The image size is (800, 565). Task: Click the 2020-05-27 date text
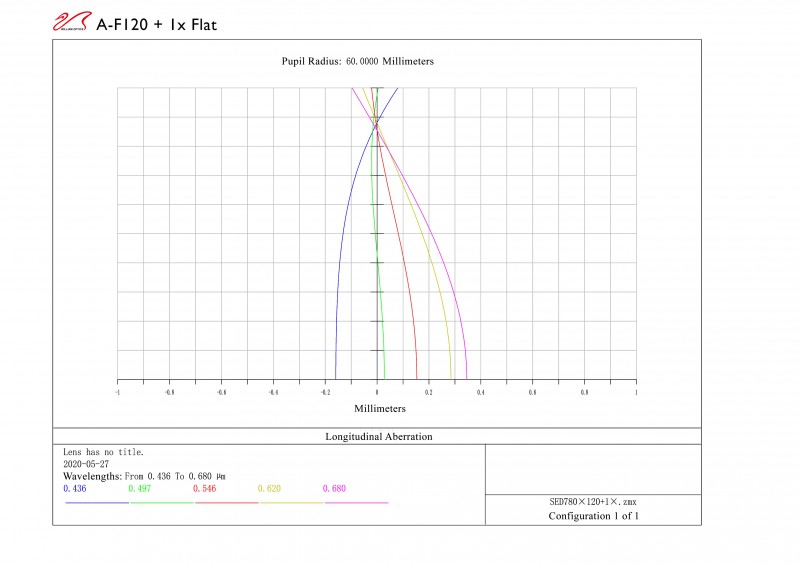tap(85, 465)
